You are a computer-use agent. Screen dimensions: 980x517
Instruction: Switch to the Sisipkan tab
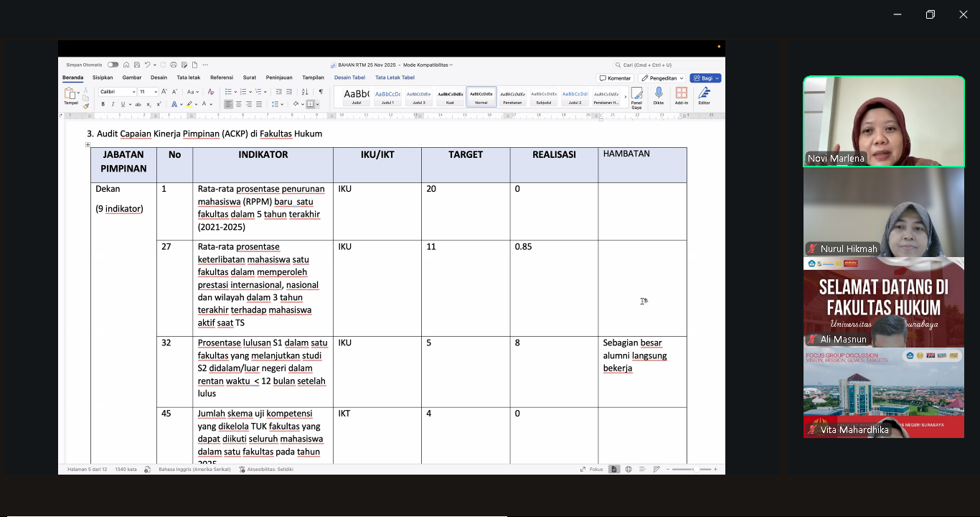click(x=103, y=78)
